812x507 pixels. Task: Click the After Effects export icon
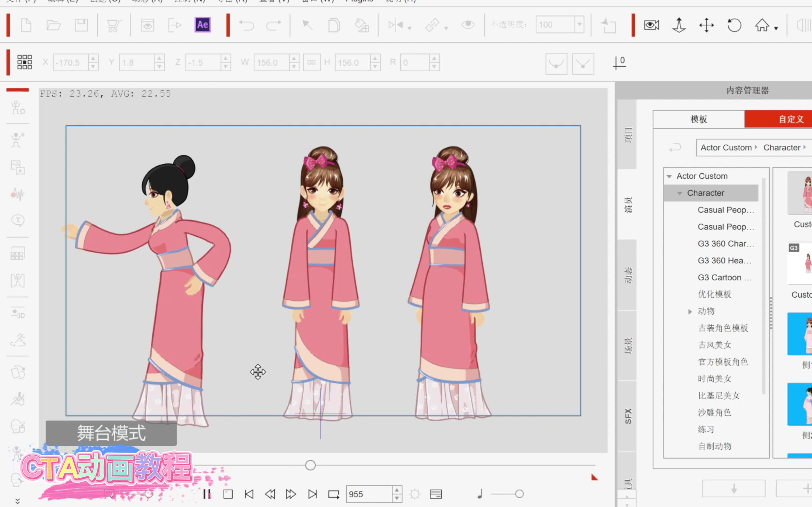tap(202, 25)
